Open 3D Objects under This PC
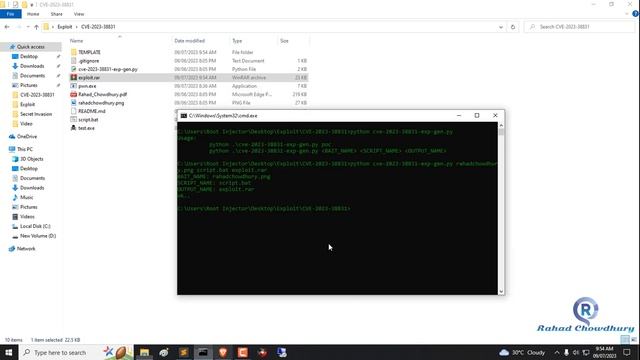 click(31, 159)
